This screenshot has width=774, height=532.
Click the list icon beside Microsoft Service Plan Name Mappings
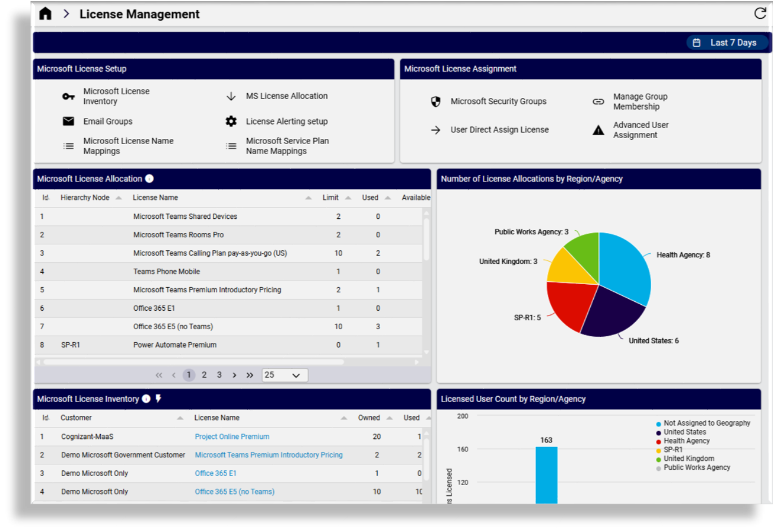[231, 146]
